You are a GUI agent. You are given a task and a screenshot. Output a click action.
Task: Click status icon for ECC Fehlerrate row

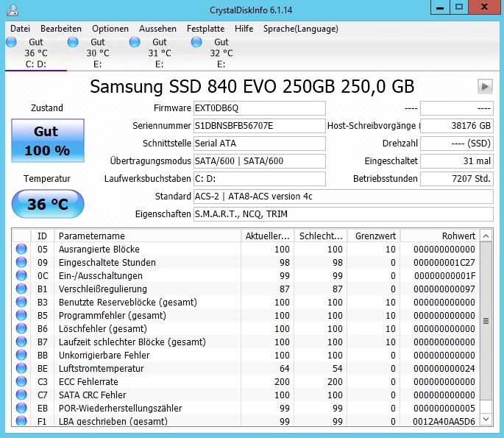pos(21,382)
